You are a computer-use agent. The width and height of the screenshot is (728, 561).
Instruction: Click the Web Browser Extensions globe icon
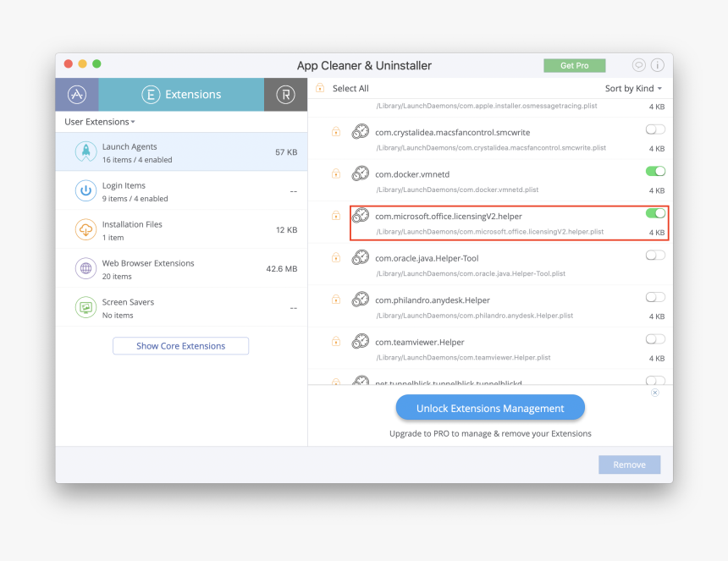85,268
